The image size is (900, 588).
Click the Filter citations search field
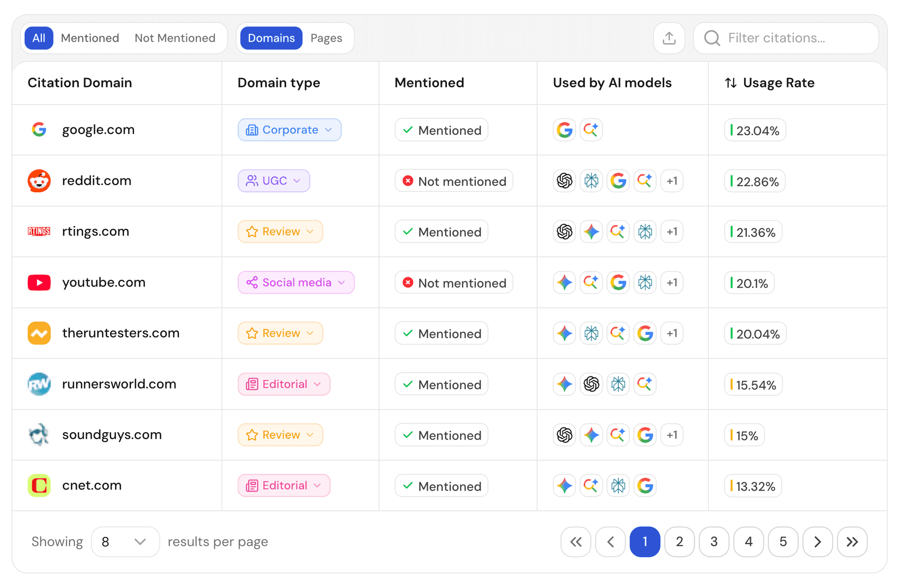click(x=786, y=38)
